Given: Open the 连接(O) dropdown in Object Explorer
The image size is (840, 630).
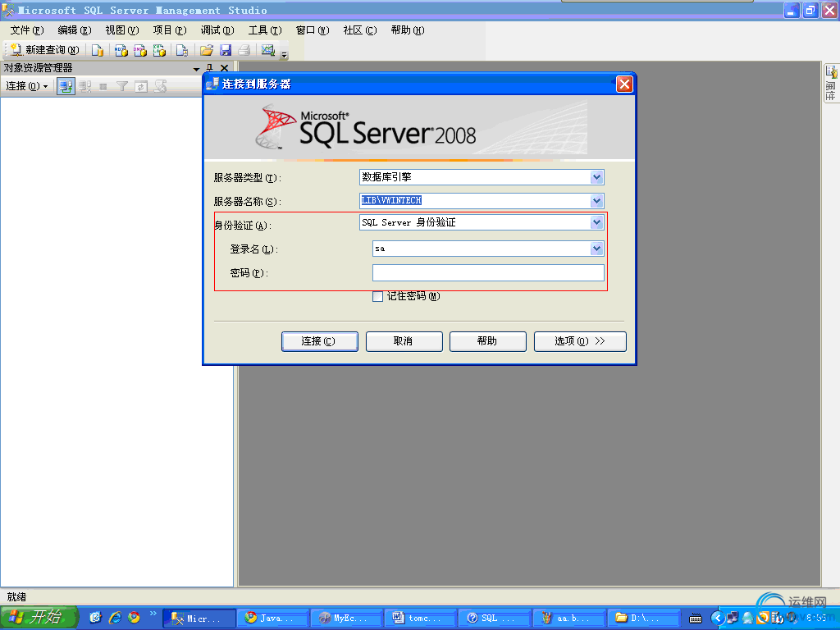Looking at the screenshot, I should (27, 86).
